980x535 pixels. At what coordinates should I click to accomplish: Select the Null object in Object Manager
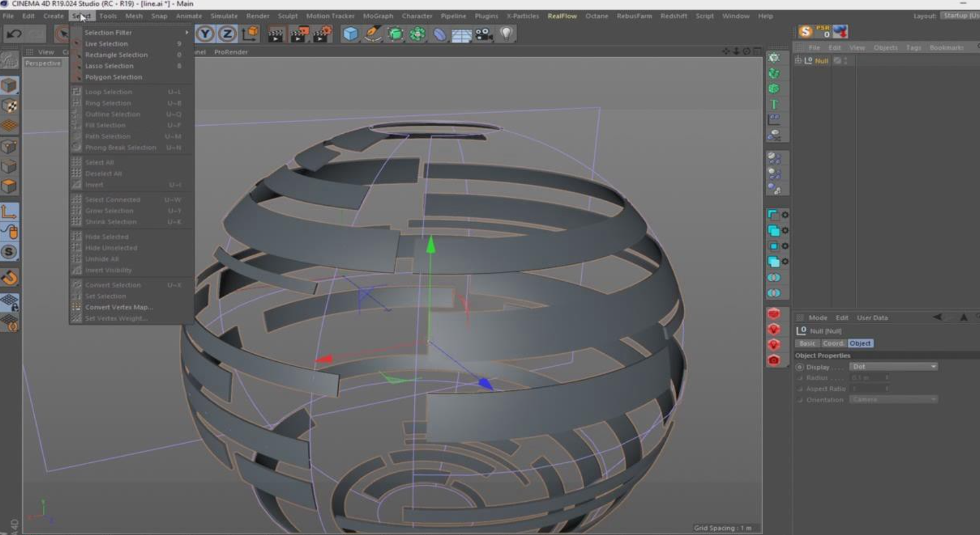point(822,61)
